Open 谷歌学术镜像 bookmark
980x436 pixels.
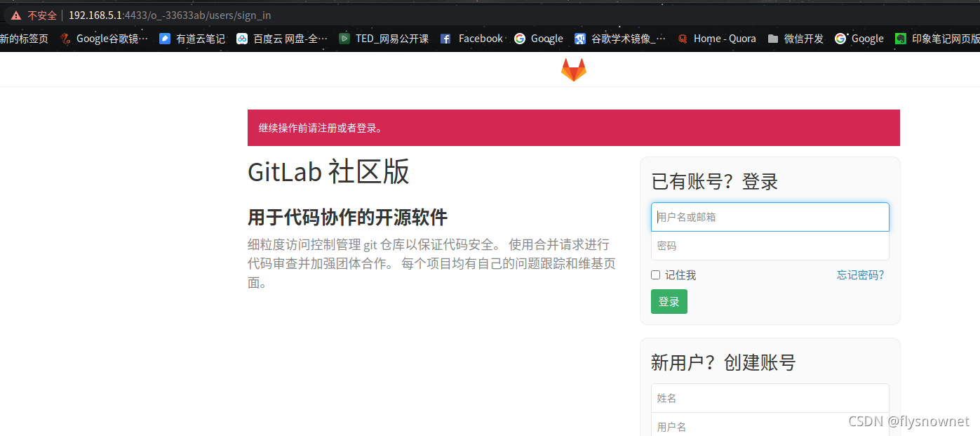620,39
